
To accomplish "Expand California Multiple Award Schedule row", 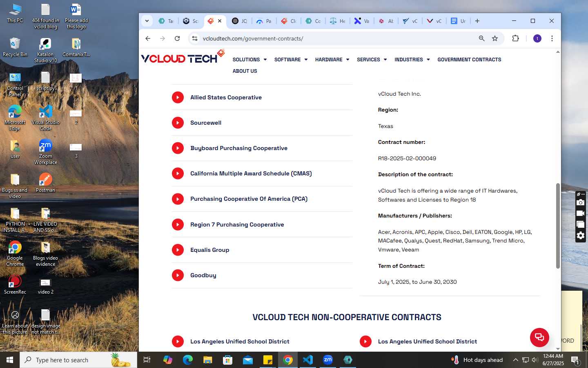I will tap(262, 173).
